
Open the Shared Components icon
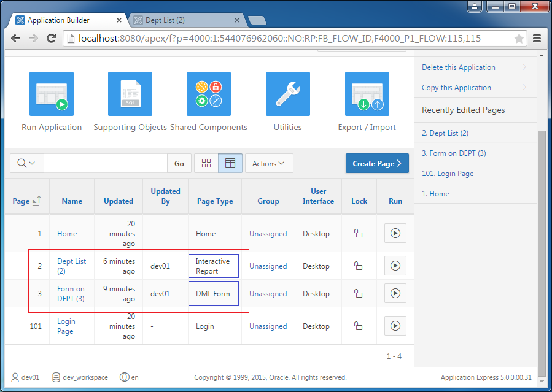(209, 94)
